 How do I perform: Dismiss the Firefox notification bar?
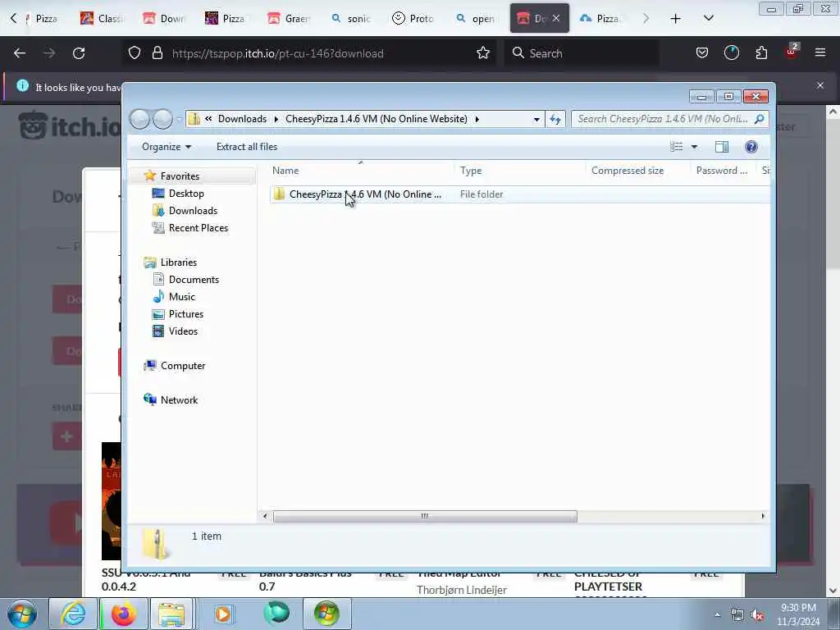point(820,85)
